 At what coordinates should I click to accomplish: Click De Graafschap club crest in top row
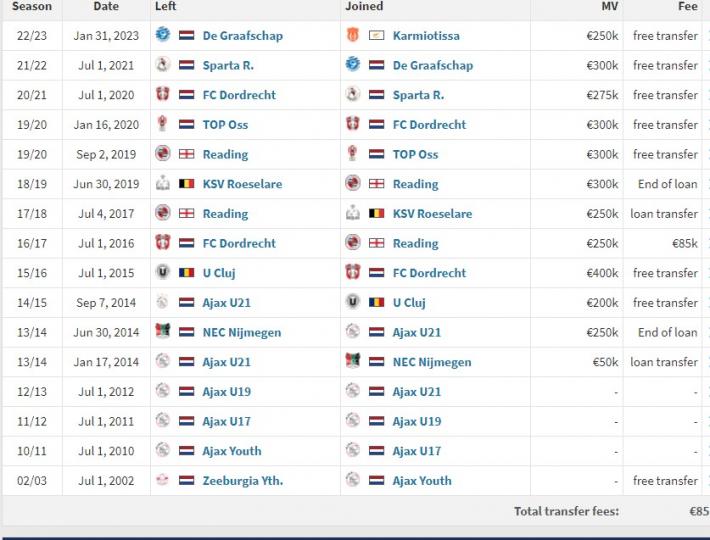click(x=163, y=35)
